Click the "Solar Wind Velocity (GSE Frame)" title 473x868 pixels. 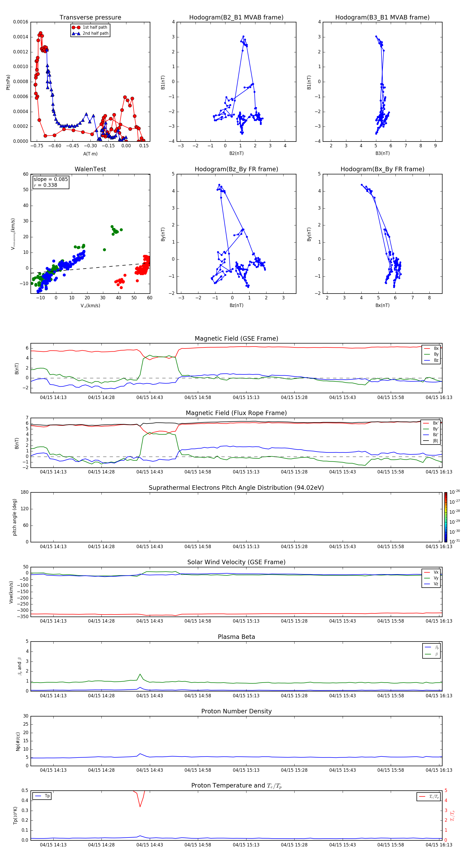coord(236,562)
